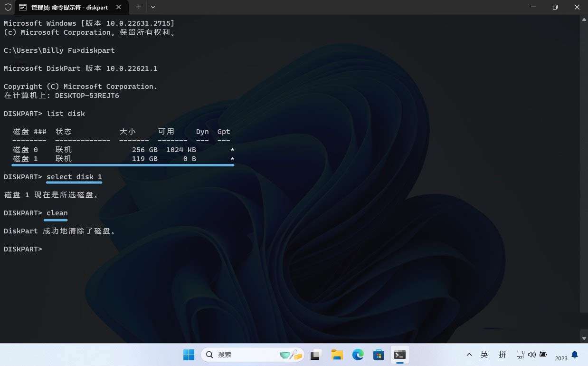Viewport: 588px width, 366px height.
Task: Click the Terminal icon in taskbar
Action: (x=400, y=355)
